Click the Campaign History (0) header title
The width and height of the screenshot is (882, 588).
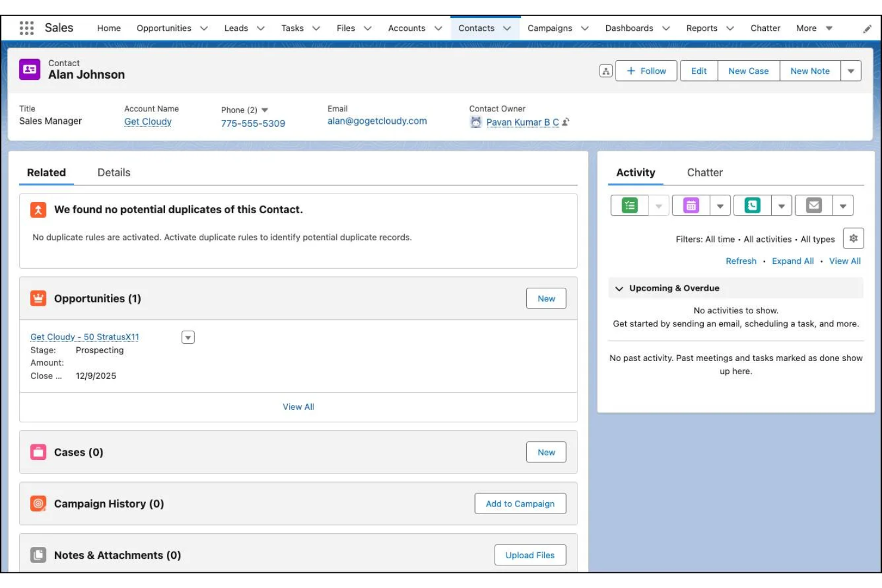tap(109, 503)
